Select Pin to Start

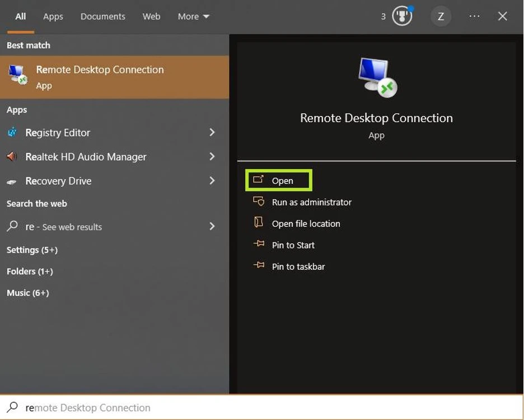click(293, 245)
